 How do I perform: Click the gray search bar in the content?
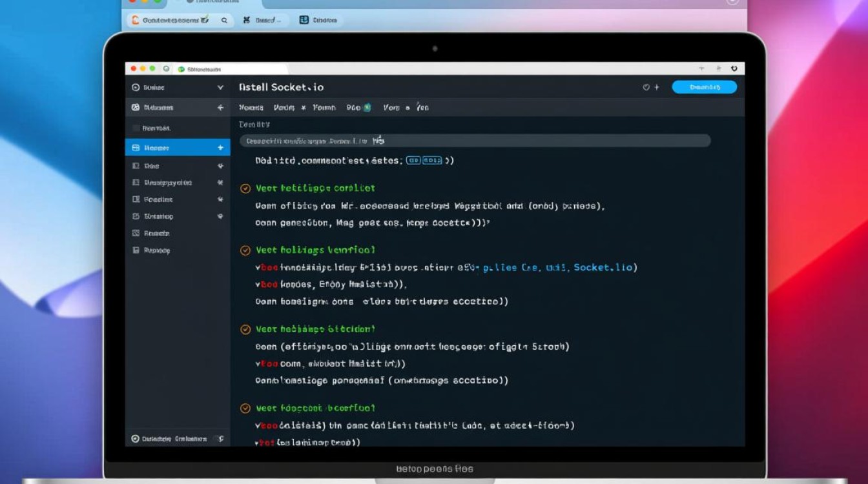tap(475, 141)
